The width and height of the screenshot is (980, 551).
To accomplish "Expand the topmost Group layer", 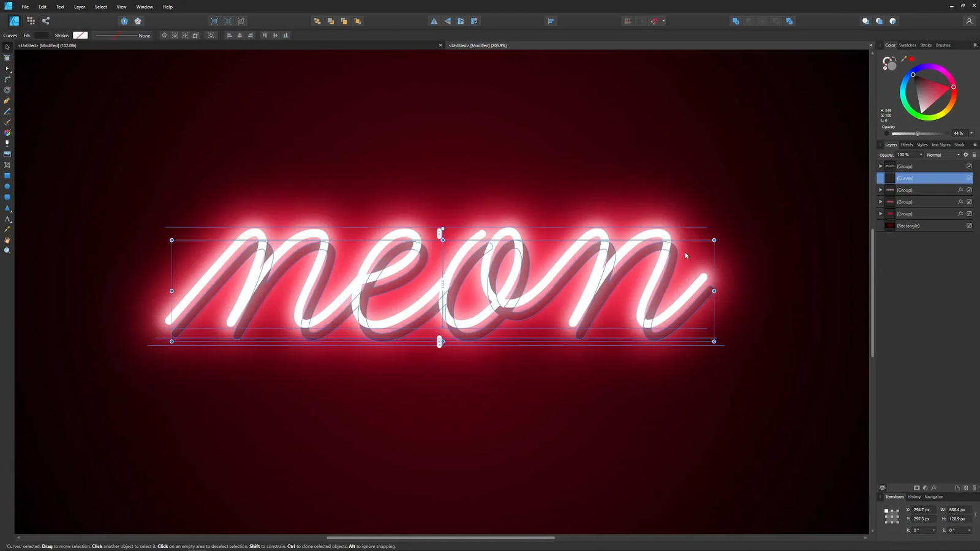I will click(x=880, y=166).
